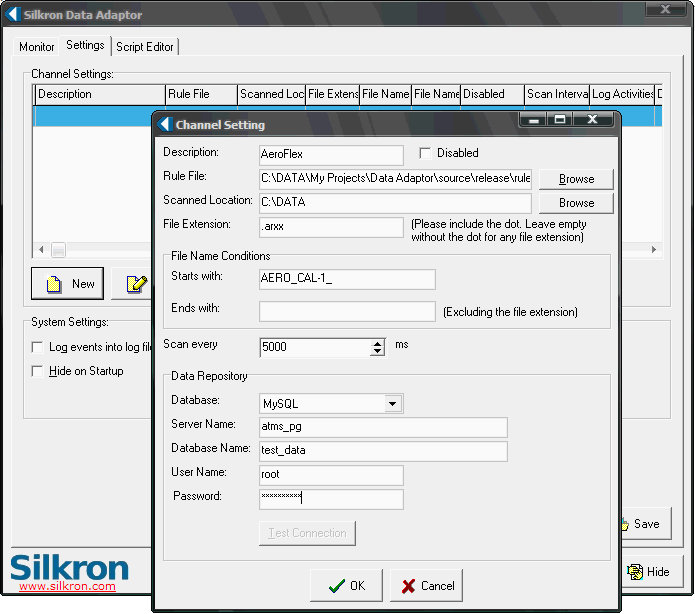Click the User Name field root
This screenshot has width=695, height=614.
[332, 475]
